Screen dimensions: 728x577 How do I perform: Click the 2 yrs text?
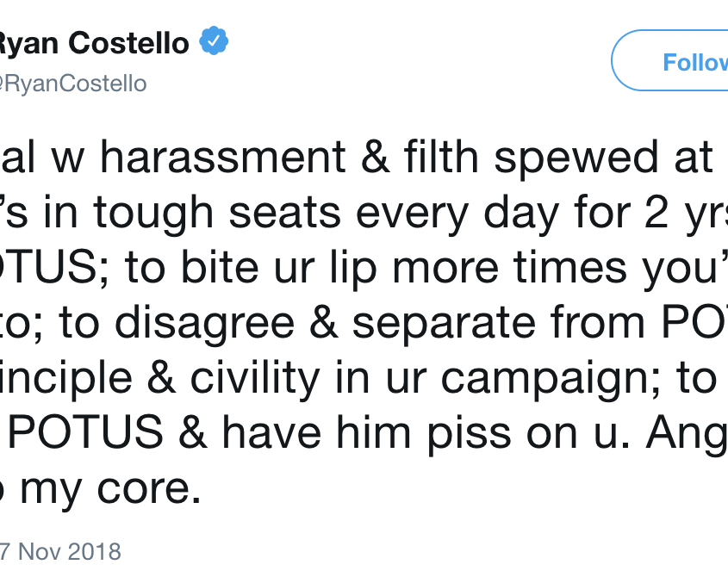click(686, 213)
